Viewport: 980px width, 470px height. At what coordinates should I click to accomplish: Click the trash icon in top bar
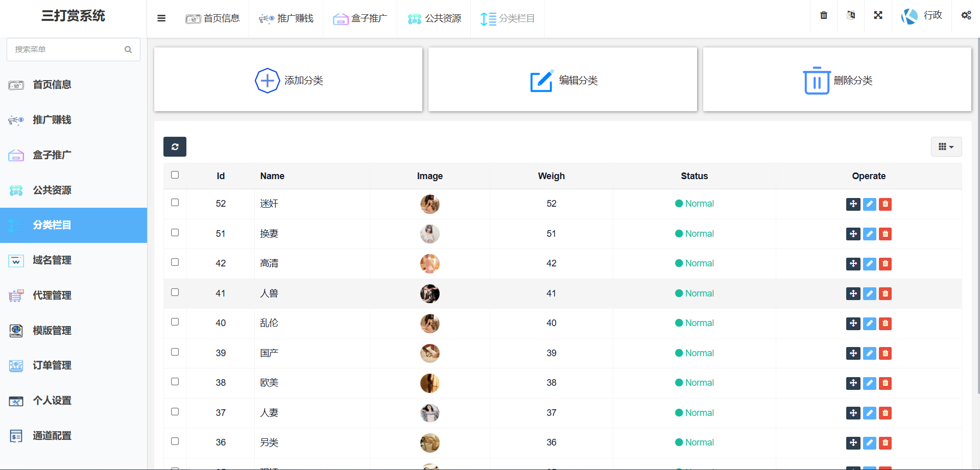coord(823,15)
